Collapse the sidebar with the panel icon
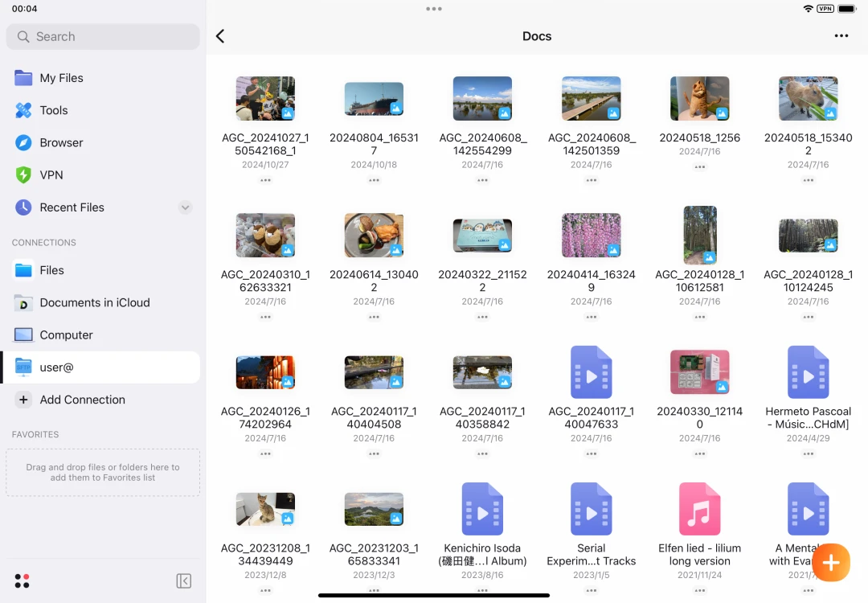 tap(184, 580)
